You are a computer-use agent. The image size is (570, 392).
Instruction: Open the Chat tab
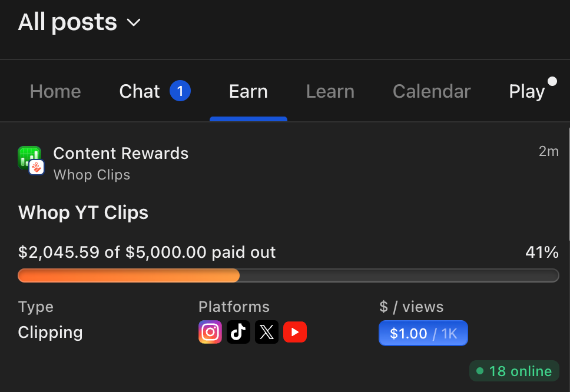[x=140, y=92]
